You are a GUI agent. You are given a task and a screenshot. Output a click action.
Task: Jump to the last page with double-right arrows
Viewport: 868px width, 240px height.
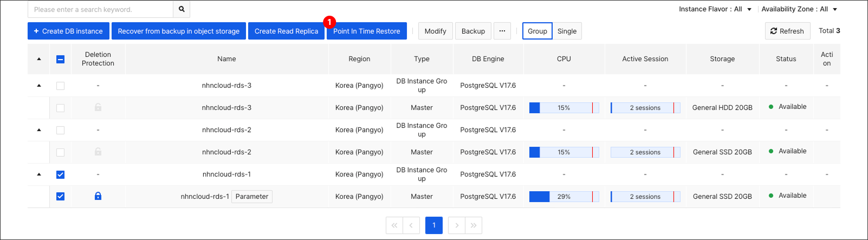474,225
